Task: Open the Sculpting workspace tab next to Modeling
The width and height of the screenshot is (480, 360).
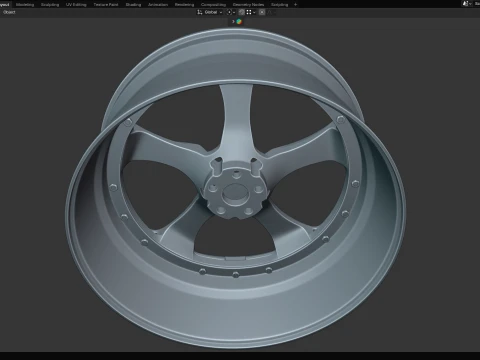Action: click(x=50, y=5)
